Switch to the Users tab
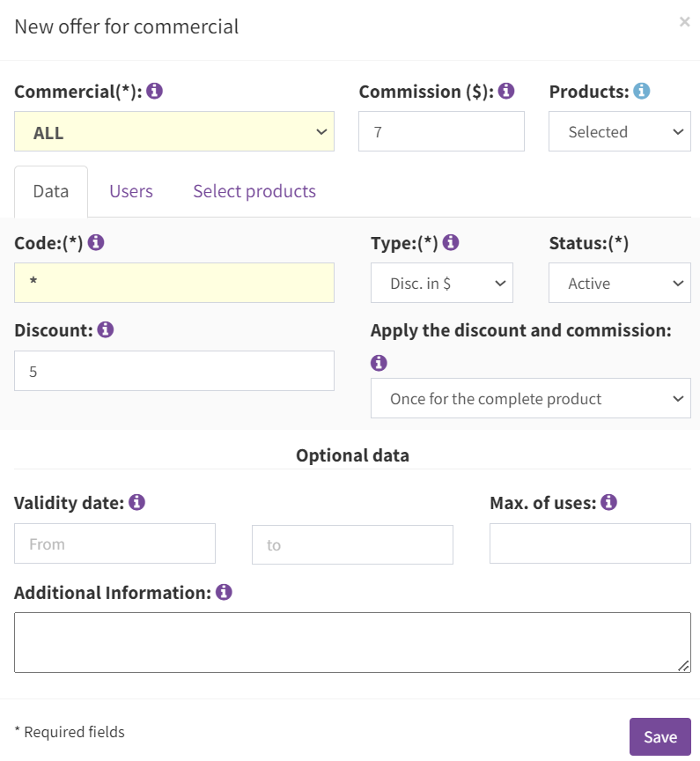Viewport: 700px width, 761px height. click(131, 191)
